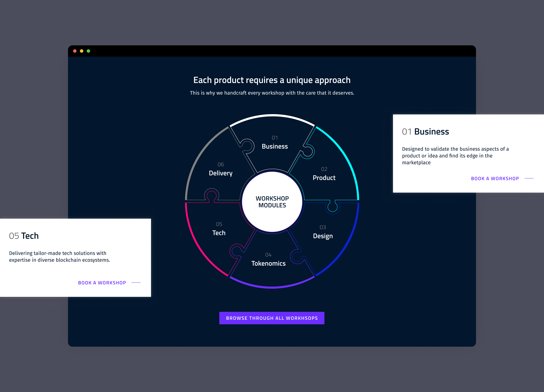
Task: Click 'Each product requires a unique approach' heading
Action: pos(272,80)
